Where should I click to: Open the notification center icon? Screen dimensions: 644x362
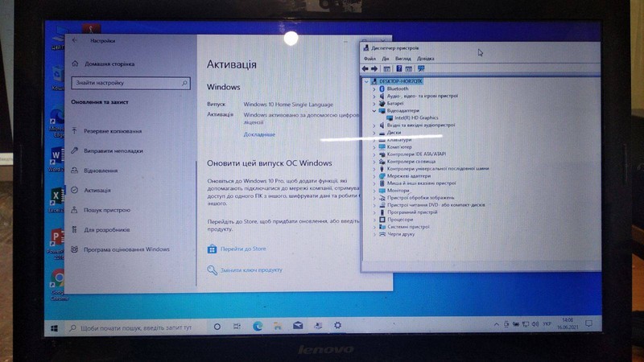[x=588, y=323]
